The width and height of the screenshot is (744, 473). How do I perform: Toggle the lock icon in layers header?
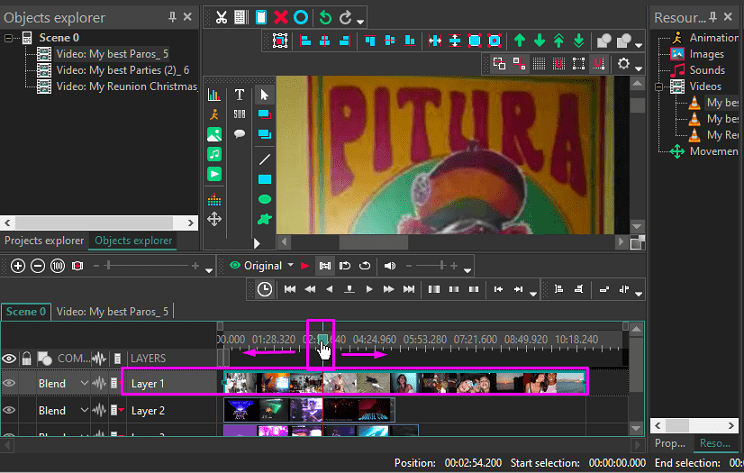(27, 358)
